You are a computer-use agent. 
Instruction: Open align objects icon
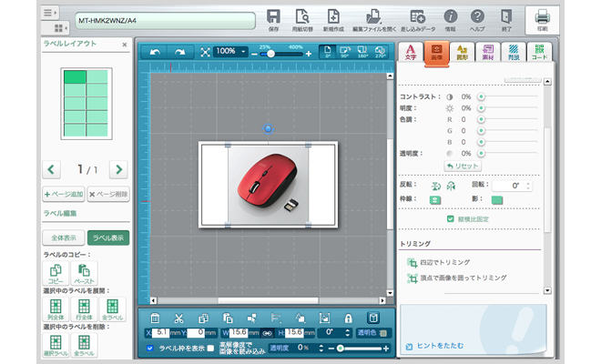point(276,318)
